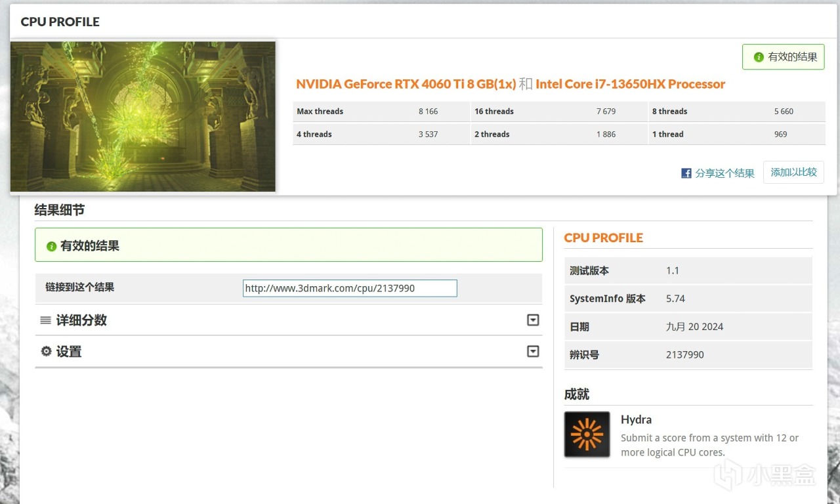The image size is (840, 504).
Task: Open the NVIDIA GeForce RTX 4060 Ti link
Action: [x=406, y=84]
